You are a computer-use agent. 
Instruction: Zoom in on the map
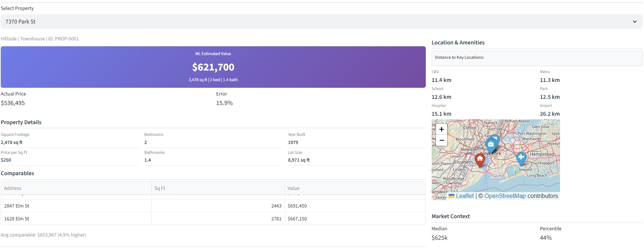click(442, 129)
